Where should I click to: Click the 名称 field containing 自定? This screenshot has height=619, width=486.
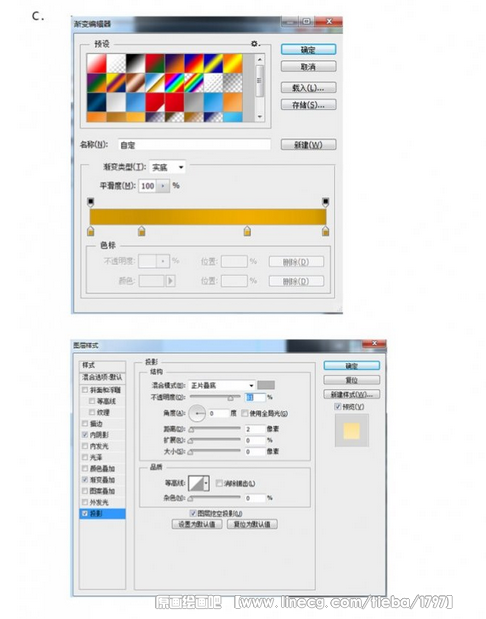pyautogui.click(x=194, y=145)
